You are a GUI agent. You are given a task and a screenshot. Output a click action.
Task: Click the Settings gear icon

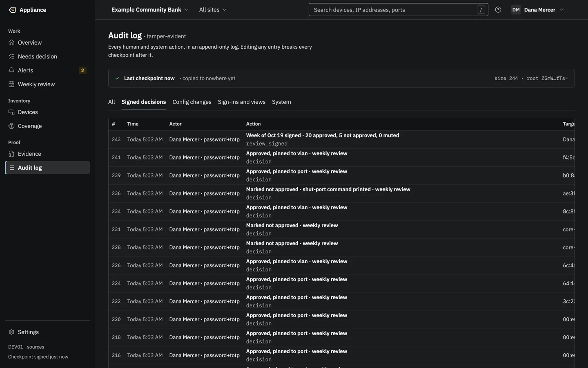tap(11, 332)
